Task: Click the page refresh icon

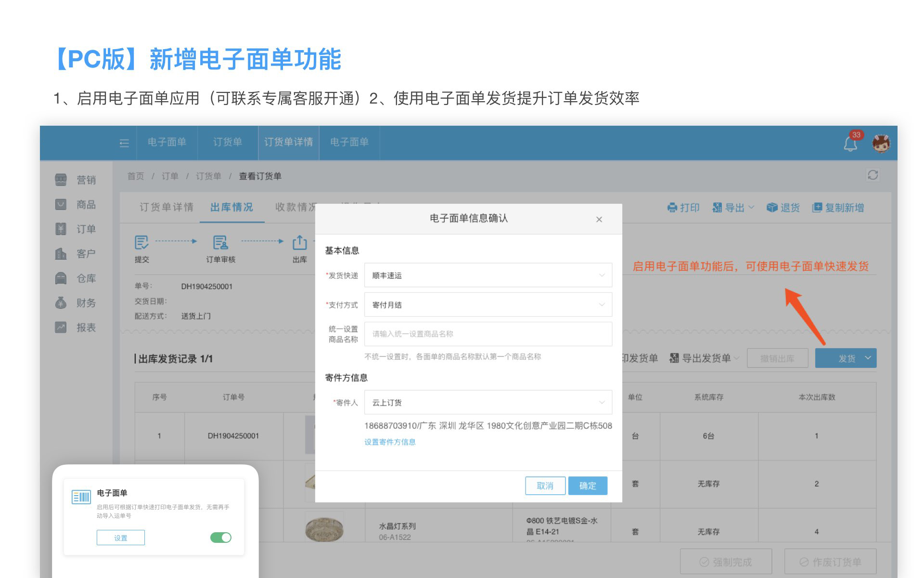Action: [873, 175]
